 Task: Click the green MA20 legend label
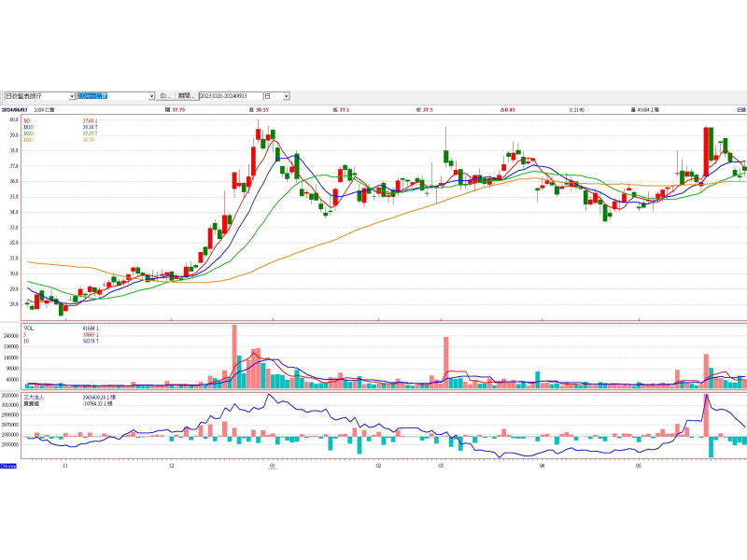[29, 133]
